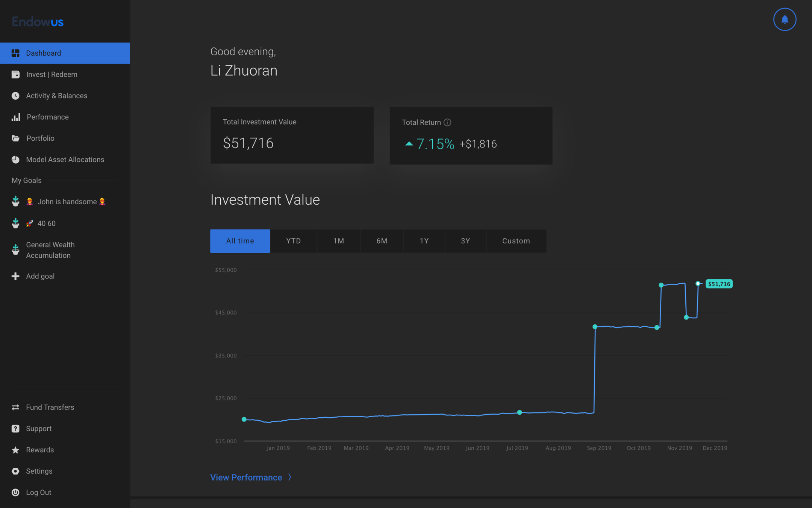Click the Add goal plus icon
This screenshot has height=508, width=812.
pos(15,276)
